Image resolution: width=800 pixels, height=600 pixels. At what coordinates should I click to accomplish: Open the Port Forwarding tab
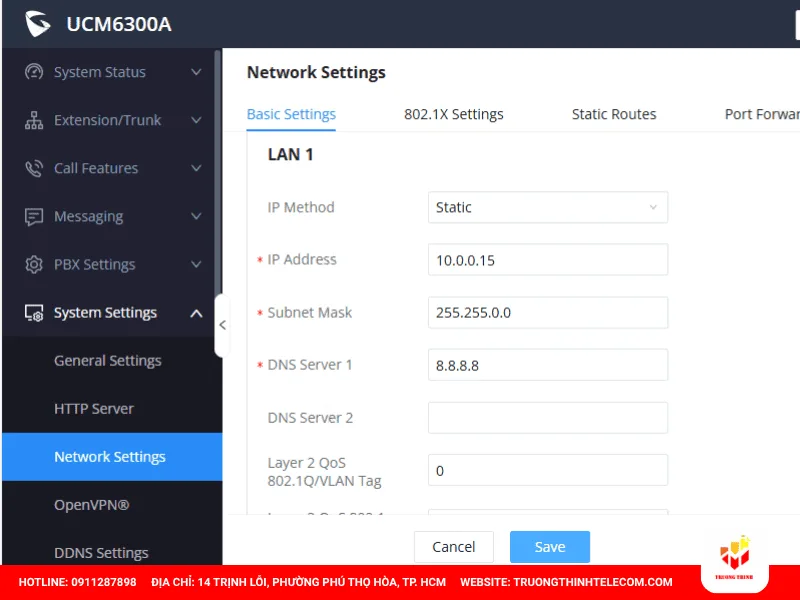pyautogui.click(x=762, y=114)
